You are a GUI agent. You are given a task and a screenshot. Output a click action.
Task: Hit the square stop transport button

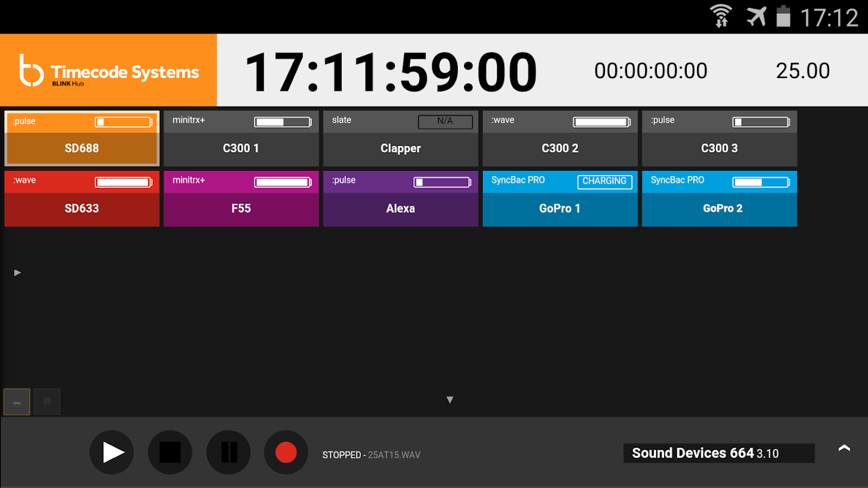tap(170, 453)
